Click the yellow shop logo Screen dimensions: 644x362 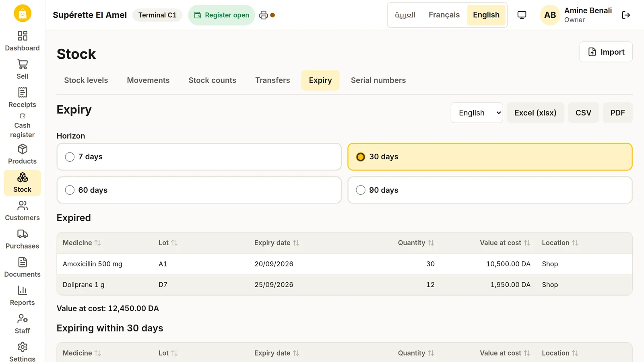click(23, 13)
